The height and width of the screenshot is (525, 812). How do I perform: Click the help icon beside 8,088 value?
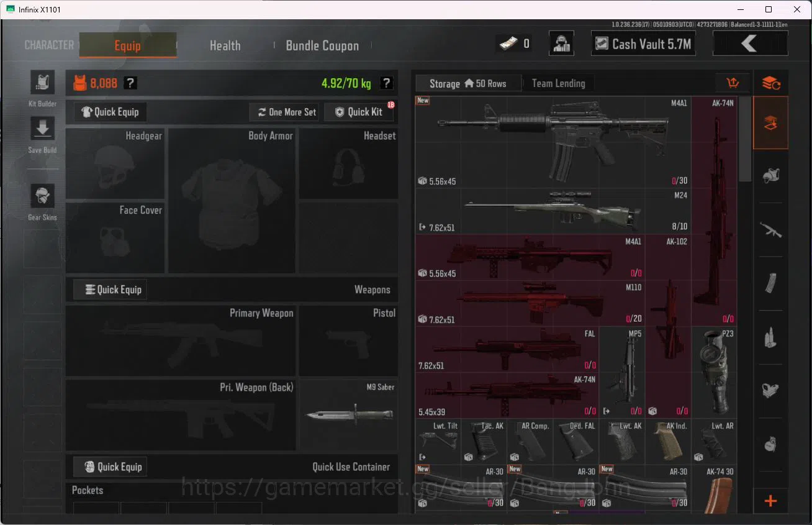coord(130,83)
